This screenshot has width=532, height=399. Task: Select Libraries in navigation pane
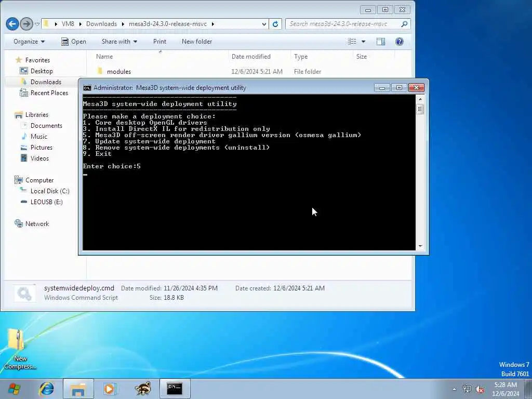coord(37,115)
